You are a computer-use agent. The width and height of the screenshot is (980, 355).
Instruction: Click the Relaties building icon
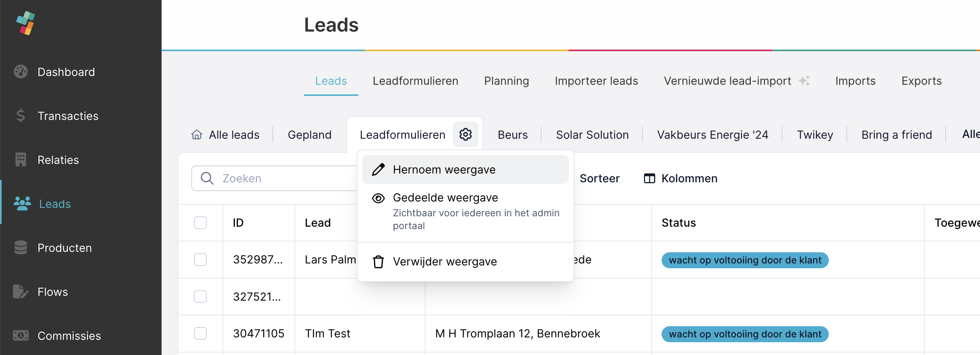(21, 160)
